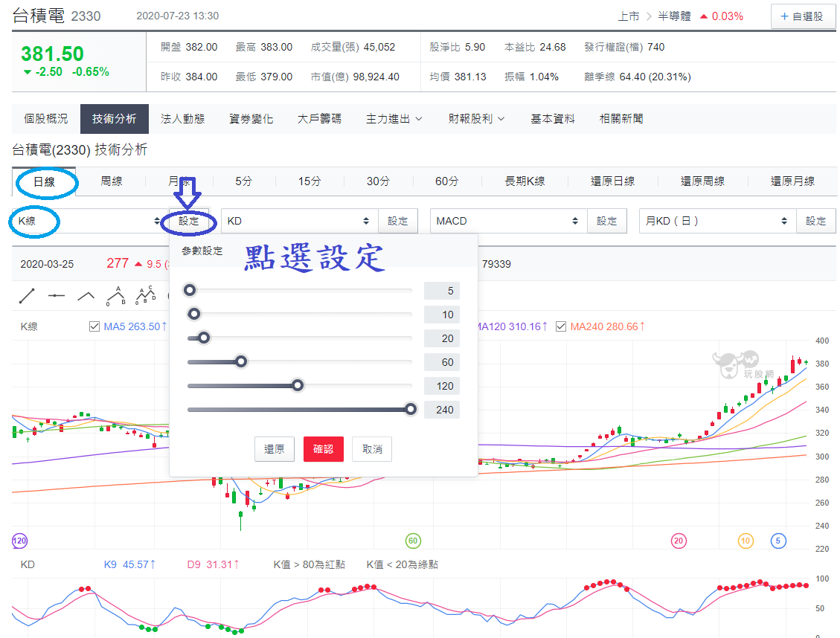Click the 240 slider handle

410,409
